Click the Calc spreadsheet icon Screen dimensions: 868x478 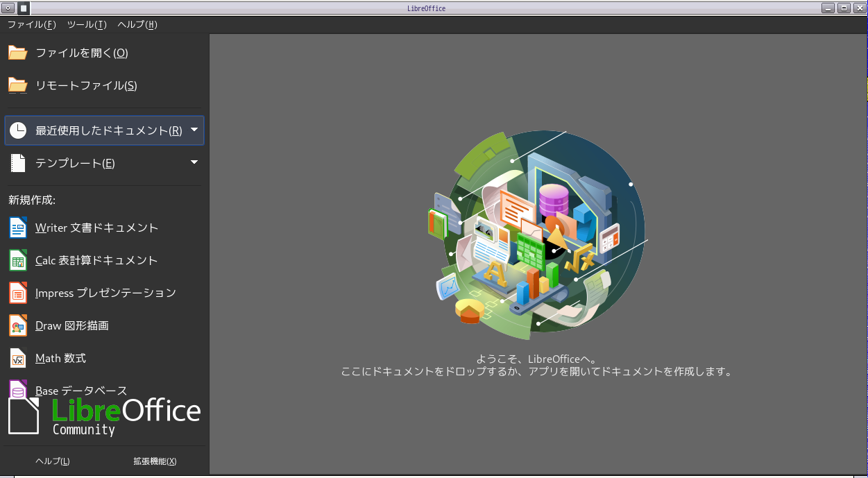click(17, 260)
